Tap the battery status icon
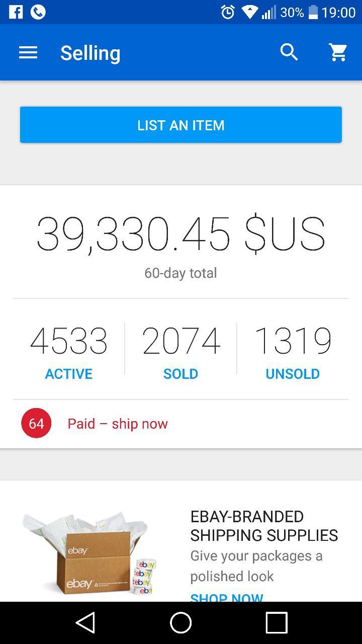The height and width of the screenshot is (644, 362). [x=313, y=12]
